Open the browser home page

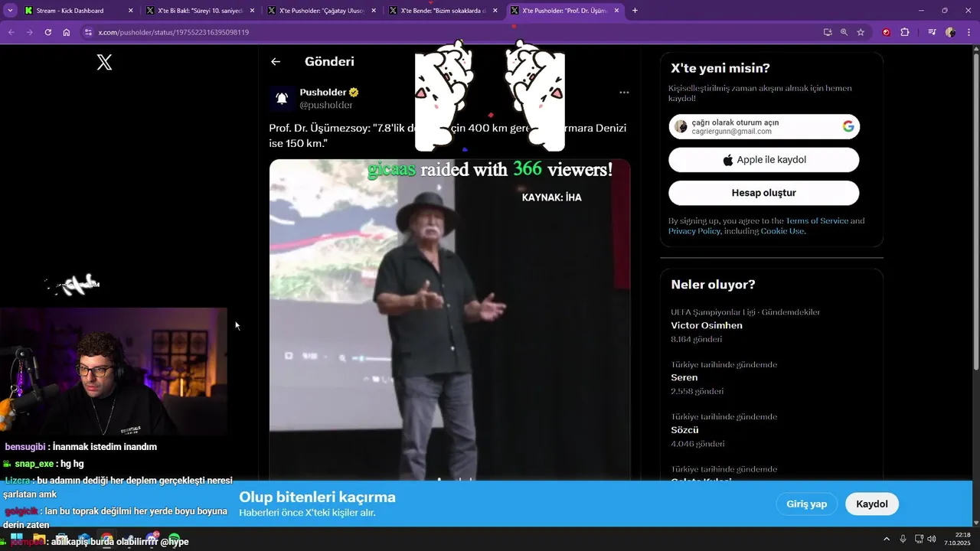[67, 32]
